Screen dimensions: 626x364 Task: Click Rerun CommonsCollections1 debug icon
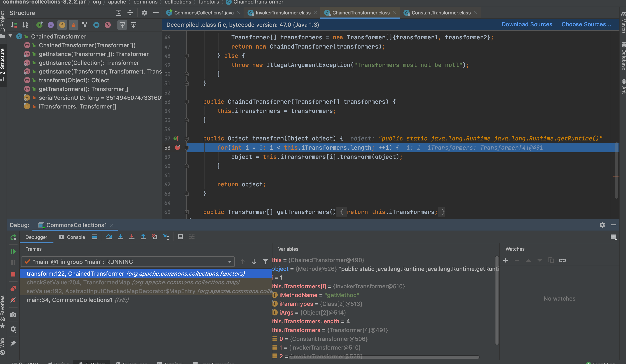(13, 238)
